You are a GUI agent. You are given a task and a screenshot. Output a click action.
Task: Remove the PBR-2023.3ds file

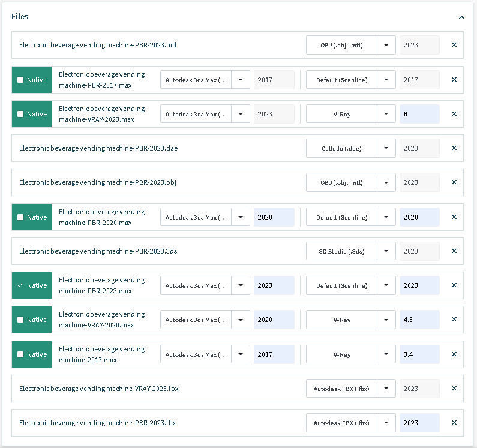coord(454,251)
